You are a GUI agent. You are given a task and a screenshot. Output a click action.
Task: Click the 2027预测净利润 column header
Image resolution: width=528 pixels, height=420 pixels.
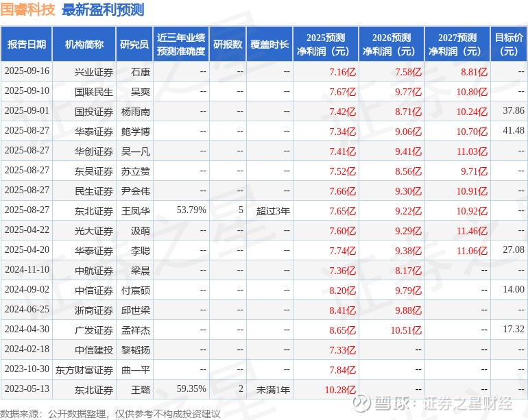[x=457, y=44]
